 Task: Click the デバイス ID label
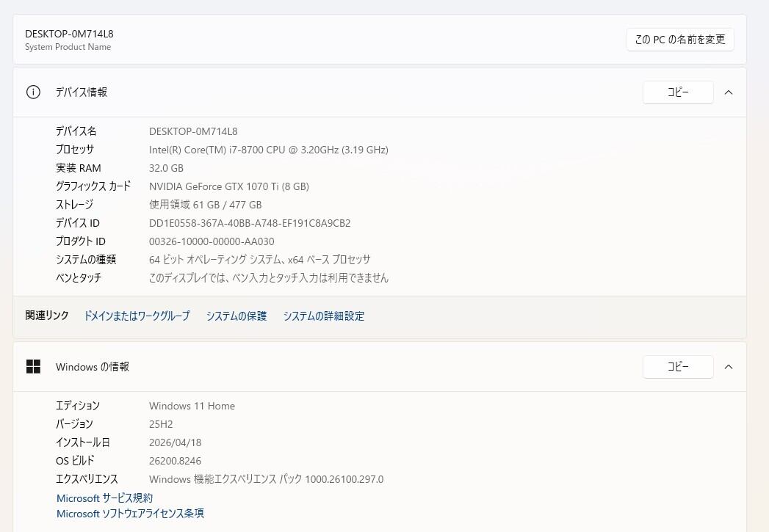pyautogui.click(x=78, y=223)
